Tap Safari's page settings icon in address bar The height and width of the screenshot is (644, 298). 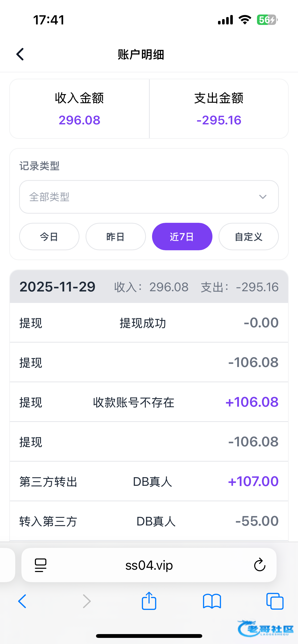[40, 565]
